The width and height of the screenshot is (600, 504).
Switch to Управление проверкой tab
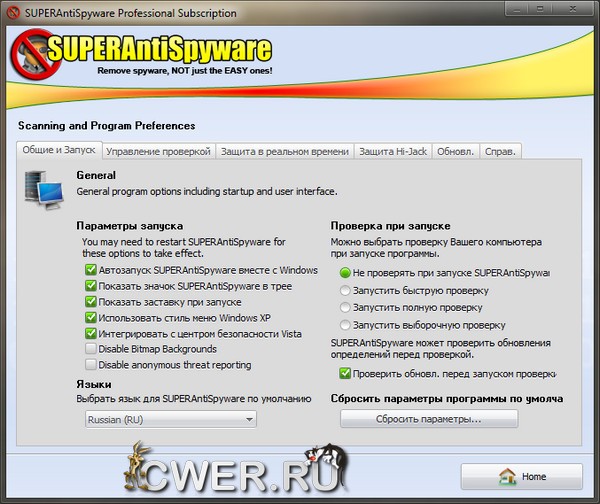click(158, 151)
